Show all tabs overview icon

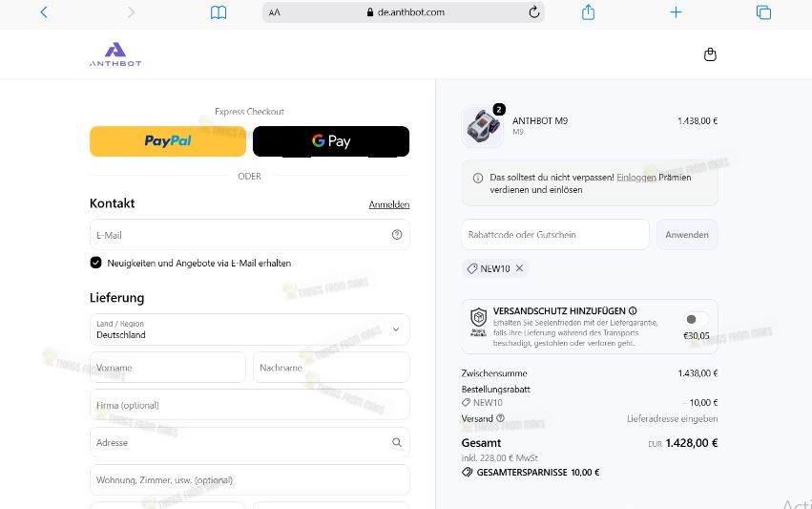pos(763,12)
